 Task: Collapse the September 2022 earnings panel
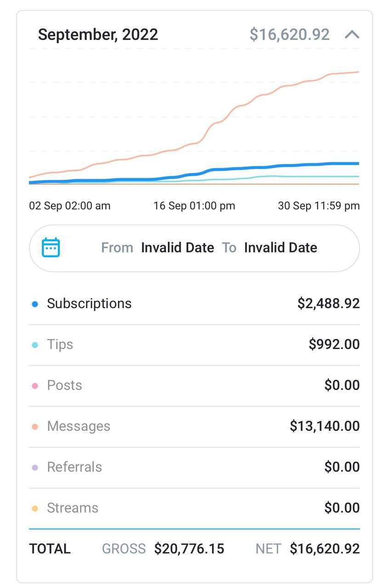[352, 34]
